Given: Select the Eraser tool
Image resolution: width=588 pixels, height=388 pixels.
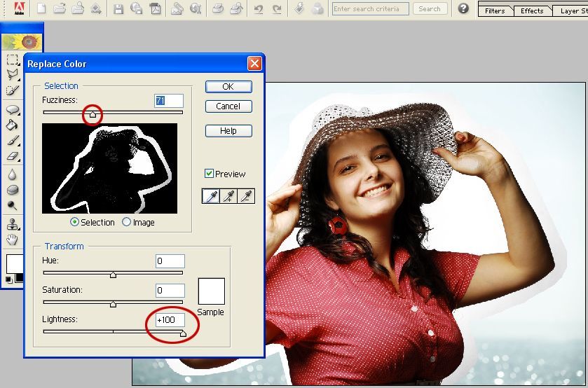Looking at the screenshot, I should (x=13, y=156).
